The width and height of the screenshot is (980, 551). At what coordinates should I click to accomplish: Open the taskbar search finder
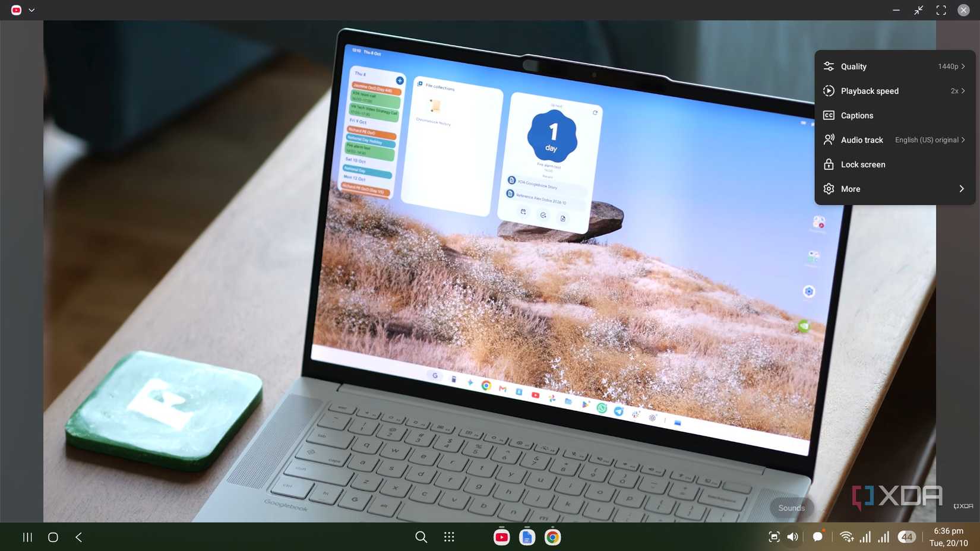[x=421, y=537]
